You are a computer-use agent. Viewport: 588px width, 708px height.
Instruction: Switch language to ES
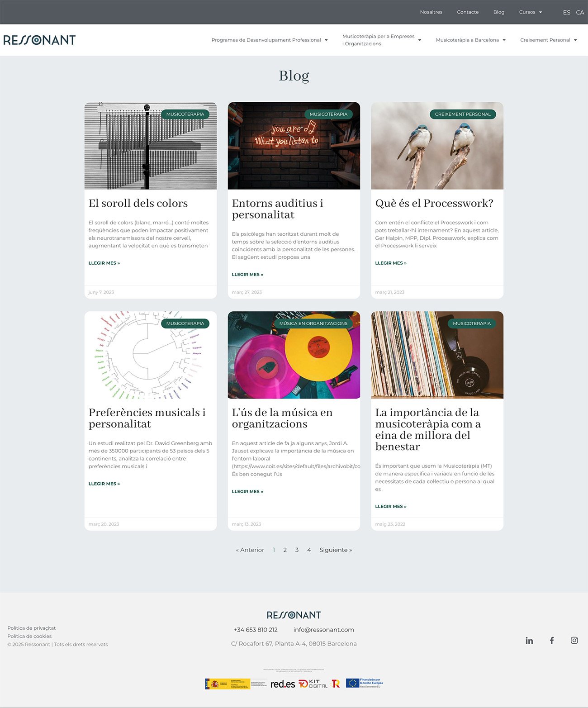tap(566, 12)
